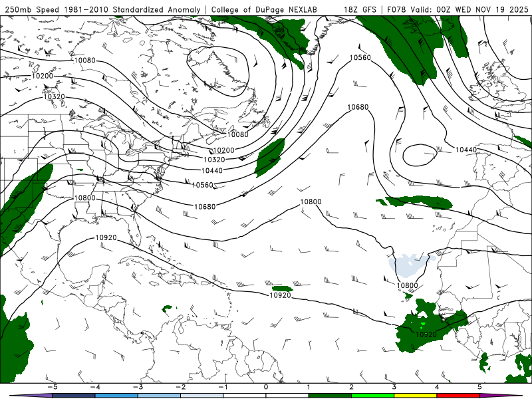Click the 10680 contour label in the mid North Atlantic
The image size is (532, 399).
(x=358, y=107)
